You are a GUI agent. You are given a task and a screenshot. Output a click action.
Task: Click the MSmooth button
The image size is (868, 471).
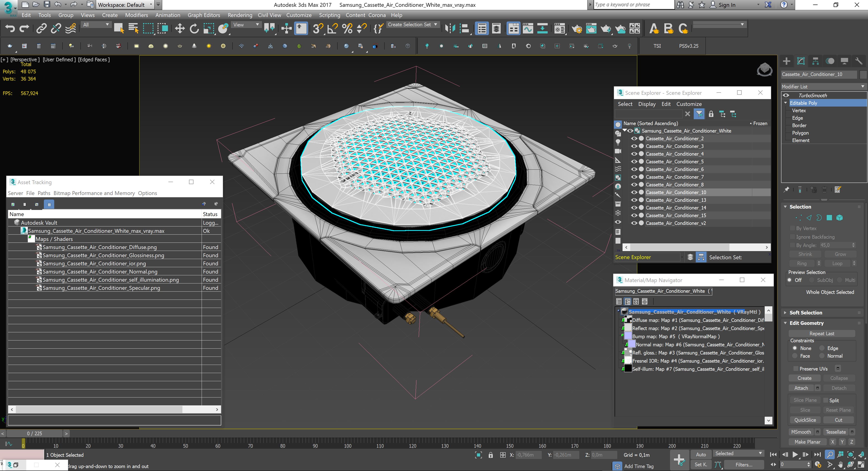(x=801, y=432)
